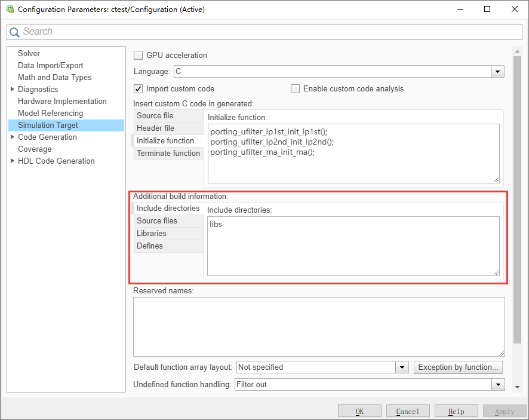Select Code Generation in the tree
This screenshot has height=420, width=529.
(x=47, y=137)
